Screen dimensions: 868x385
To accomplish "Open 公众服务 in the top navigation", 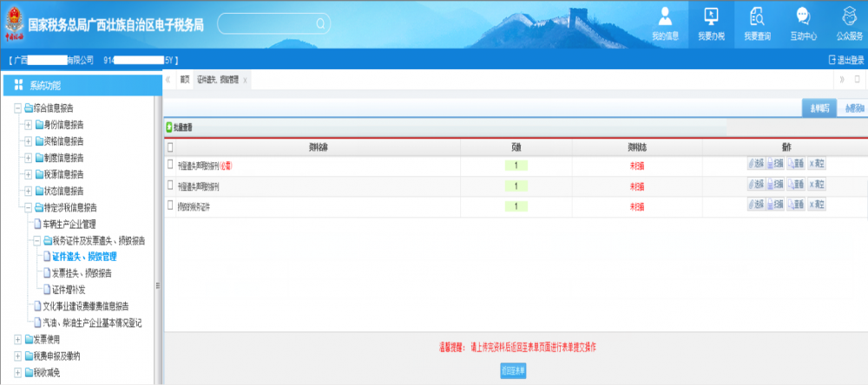I will tap(849, 23).
